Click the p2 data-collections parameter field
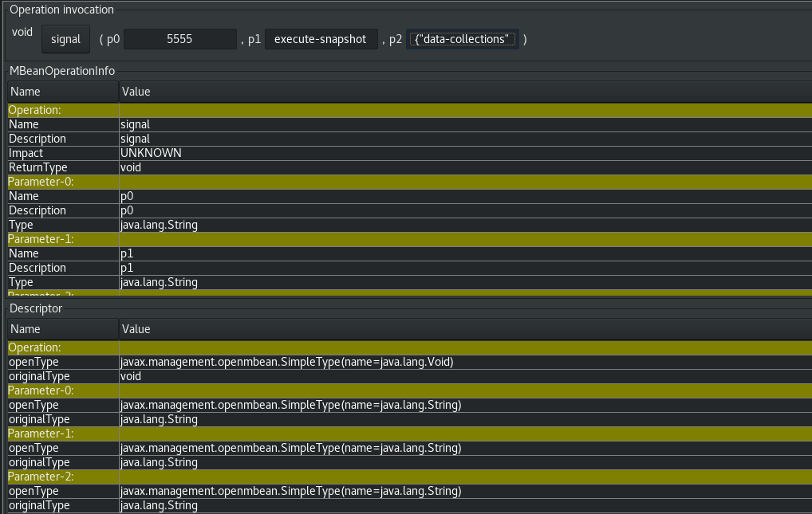Viewport: 812px width, 514px height. coord(462,37)
